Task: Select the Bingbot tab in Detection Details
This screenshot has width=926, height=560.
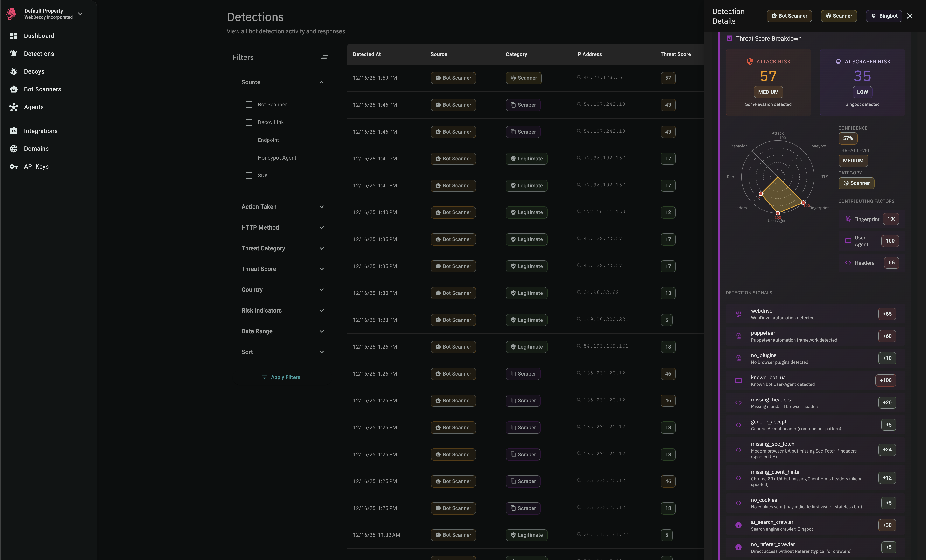Action: point(884,16)
